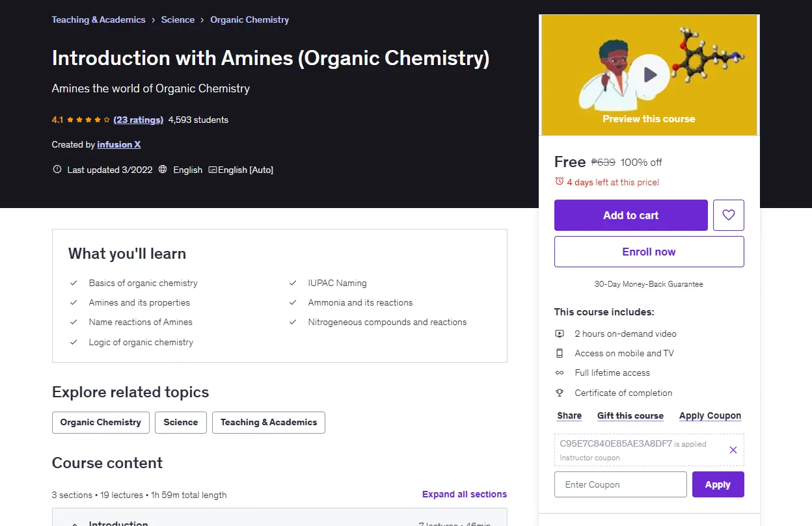Click the mobile device access icon
812x526 pixels.
[x=560, y=353]
